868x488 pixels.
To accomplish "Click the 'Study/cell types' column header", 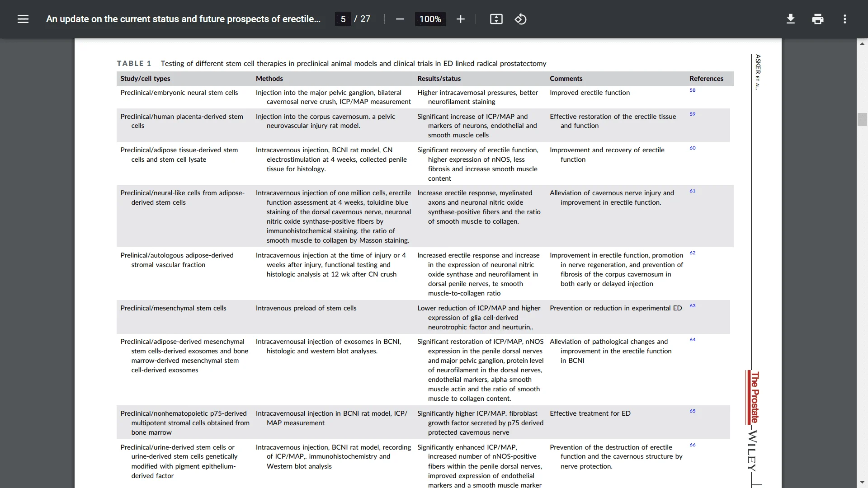I will coord(145,78).
